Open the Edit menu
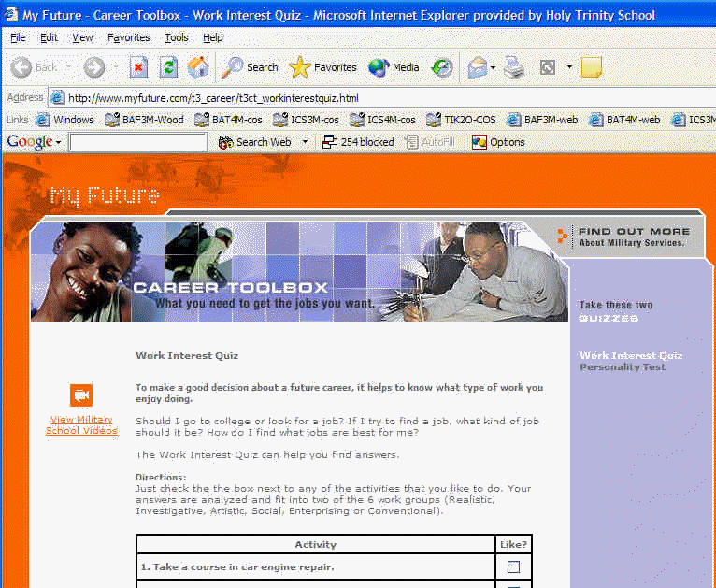 pos(49,37)
